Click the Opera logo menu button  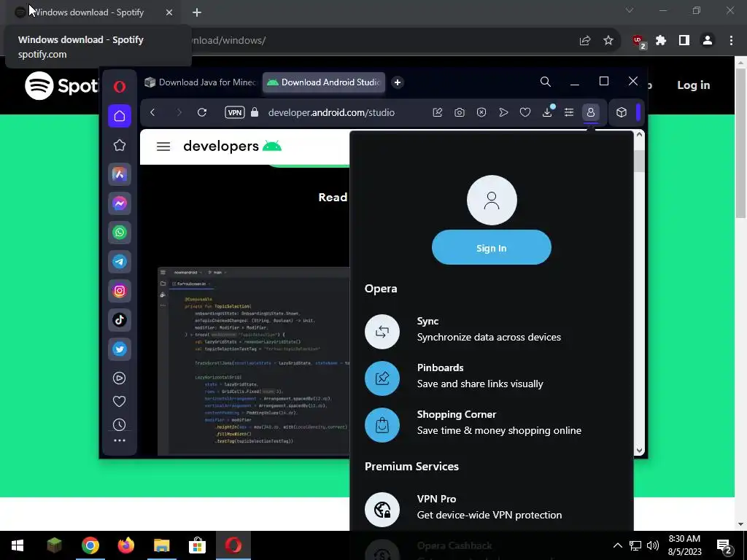pyautogui.click(x=120, y=86)
